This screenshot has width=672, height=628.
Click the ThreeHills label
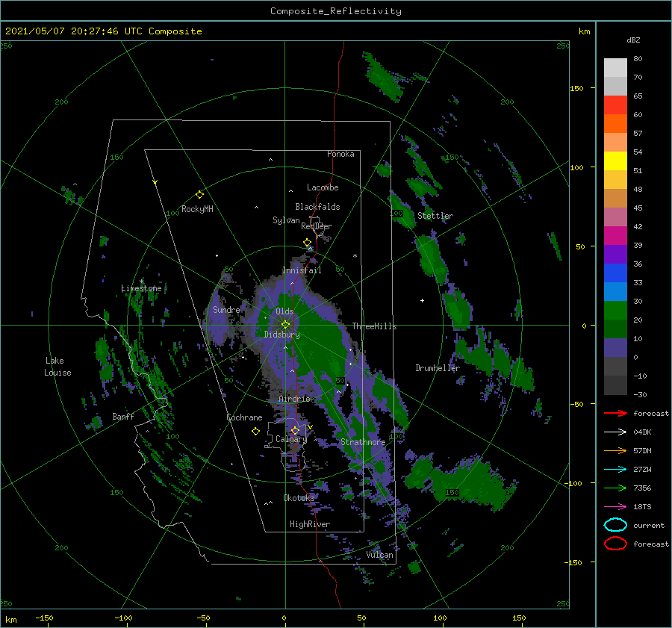374,326
